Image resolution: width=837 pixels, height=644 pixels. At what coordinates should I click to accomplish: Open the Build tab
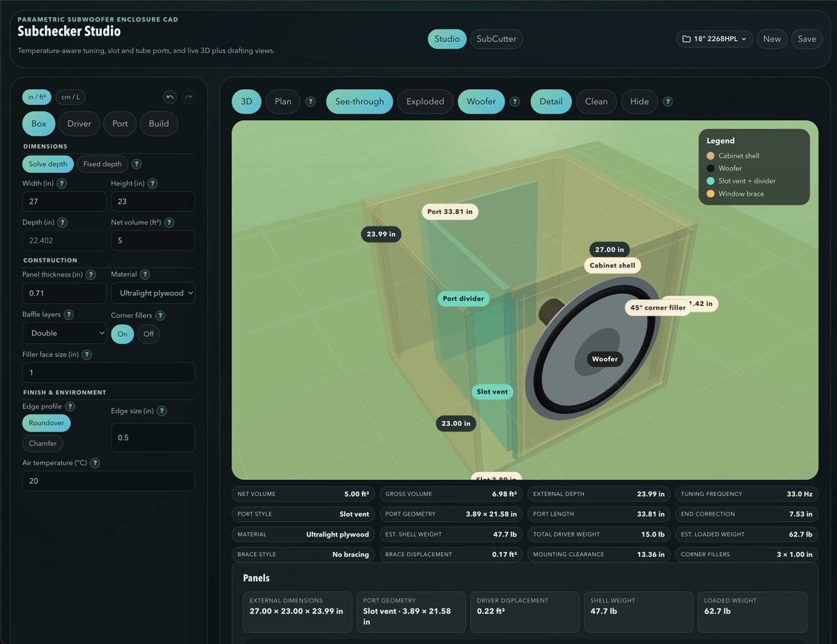(x=159, y=123)
